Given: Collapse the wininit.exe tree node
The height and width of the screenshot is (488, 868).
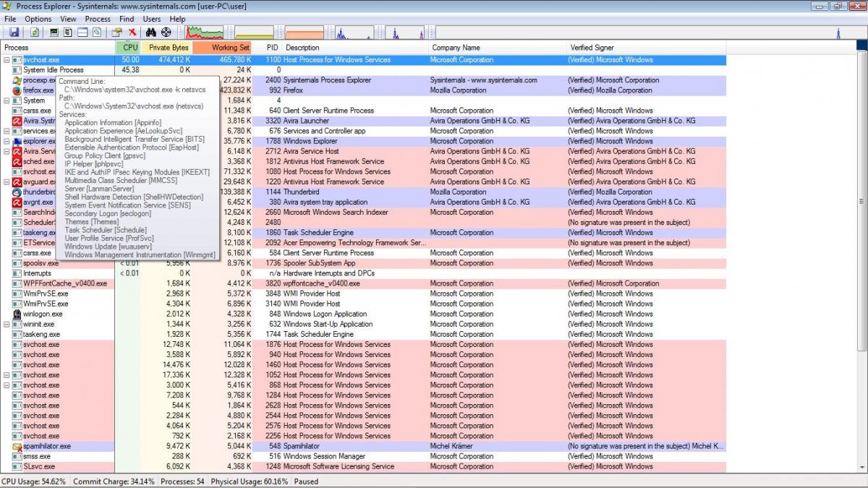Looking at the screenshot, I should point(7,324).
